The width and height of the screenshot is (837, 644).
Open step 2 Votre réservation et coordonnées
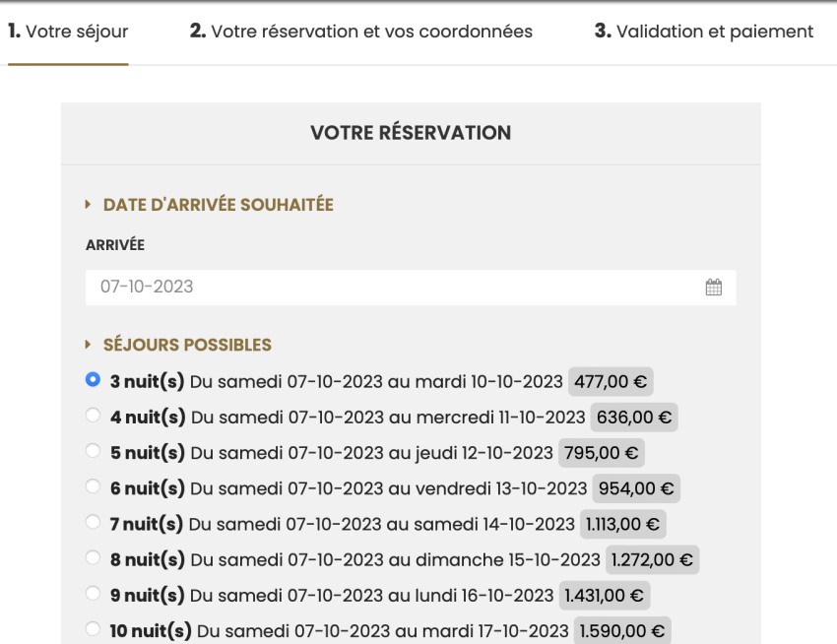[x=360, y=32]
